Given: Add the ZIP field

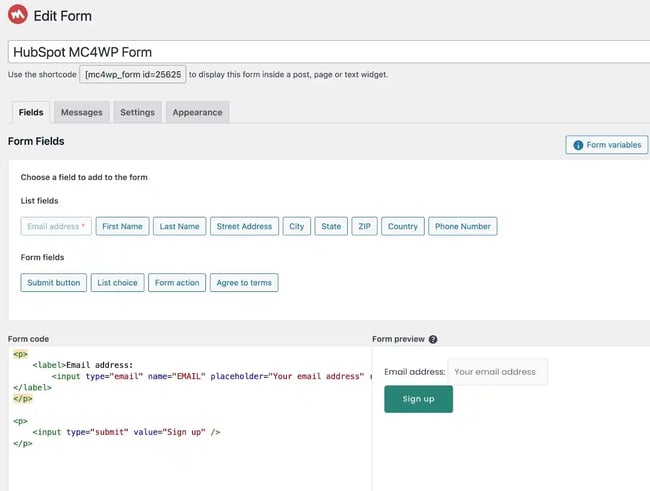Looking at the screenshot, I should click(x=364, y=226).
